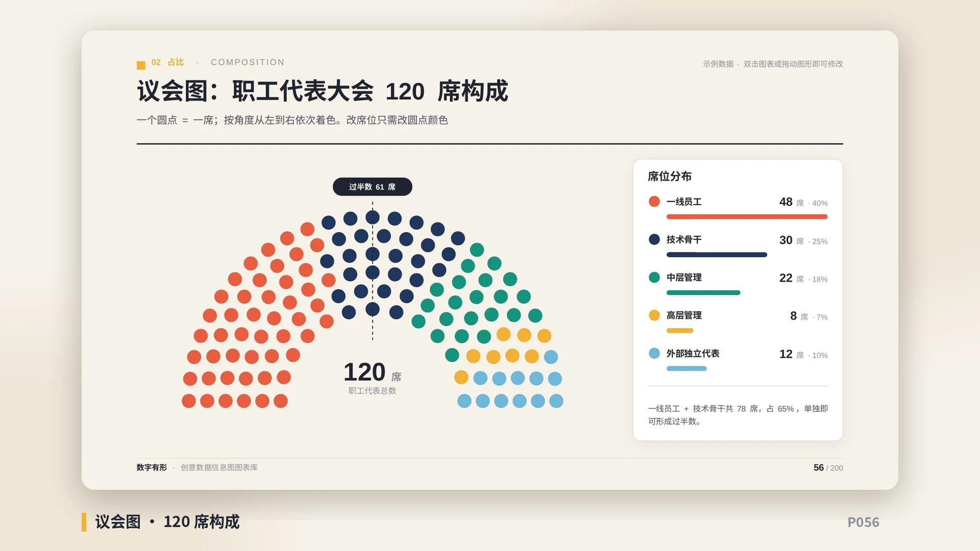Click the 12 席 · 10% value
This screenshot has width=980, height=551.
pyautogui.click(x=803, y=354)
